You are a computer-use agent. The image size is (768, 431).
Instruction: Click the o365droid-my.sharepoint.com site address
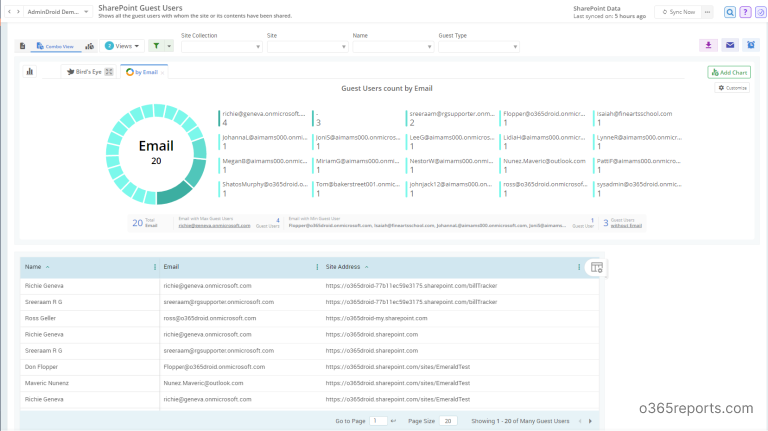376,318
